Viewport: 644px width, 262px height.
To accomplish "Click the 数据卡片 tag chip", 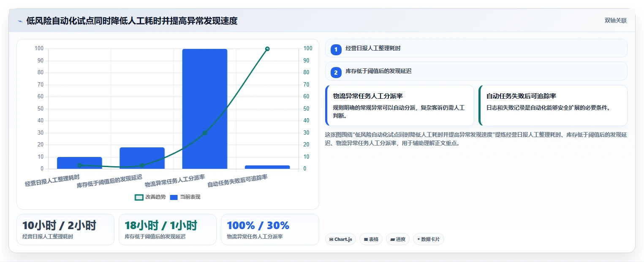I will (x=429, y=239).
